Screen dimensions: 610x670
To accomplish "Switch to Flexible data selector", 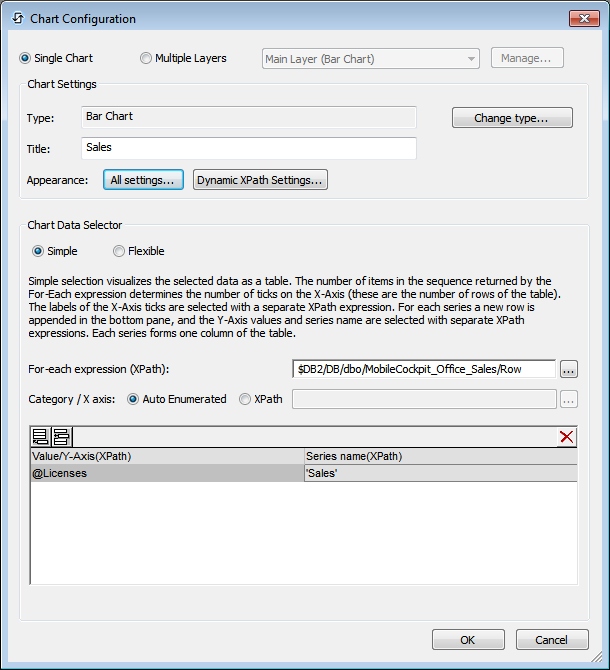I will tap(119, 251).
